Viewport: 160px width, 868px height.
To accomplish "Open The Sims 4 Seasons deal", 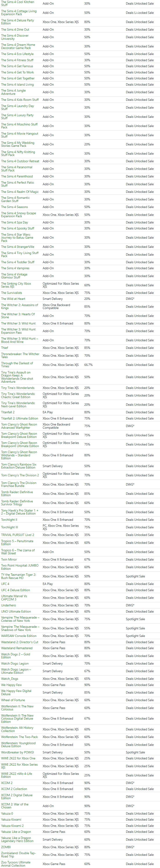I will point(15,207).
